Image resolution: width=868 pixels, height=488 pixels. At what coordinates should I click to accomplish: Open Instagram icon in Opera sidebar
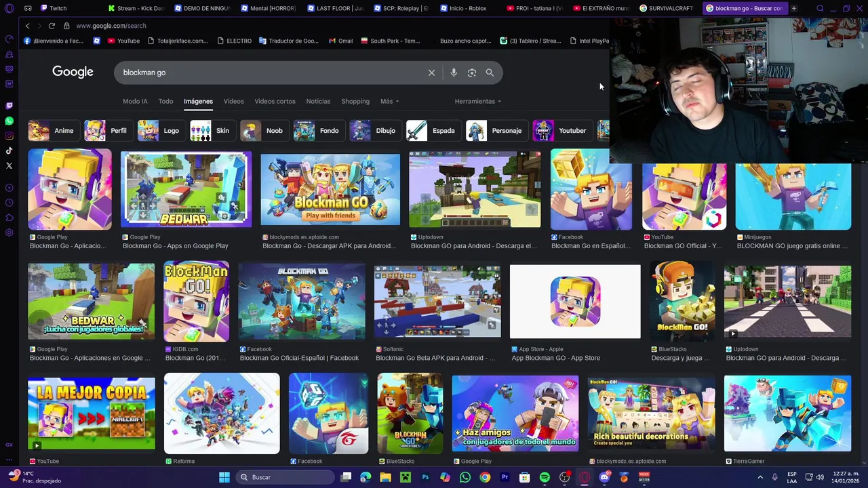point(9,136)
